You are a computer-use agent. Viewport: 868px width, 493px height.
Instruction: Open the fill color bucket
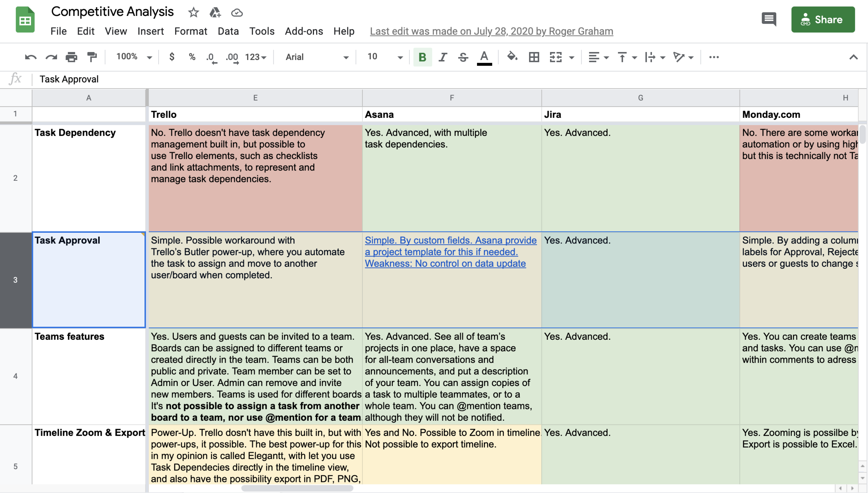point(512,56)
